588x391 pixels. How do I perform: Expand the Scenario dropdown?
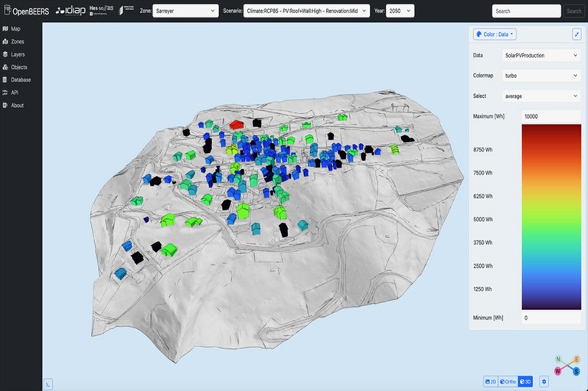click(306, 11)
